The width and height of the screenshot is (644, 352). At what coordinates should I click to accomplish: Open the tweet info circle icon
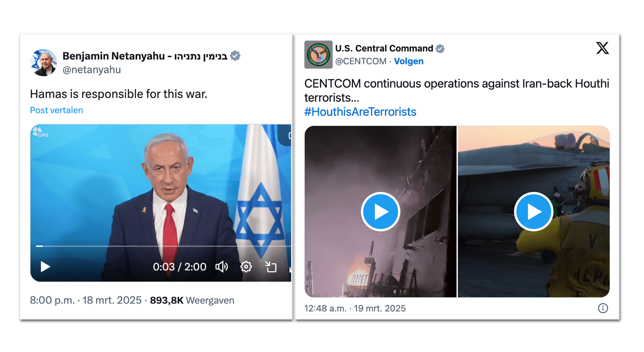[x=603, y=308]
